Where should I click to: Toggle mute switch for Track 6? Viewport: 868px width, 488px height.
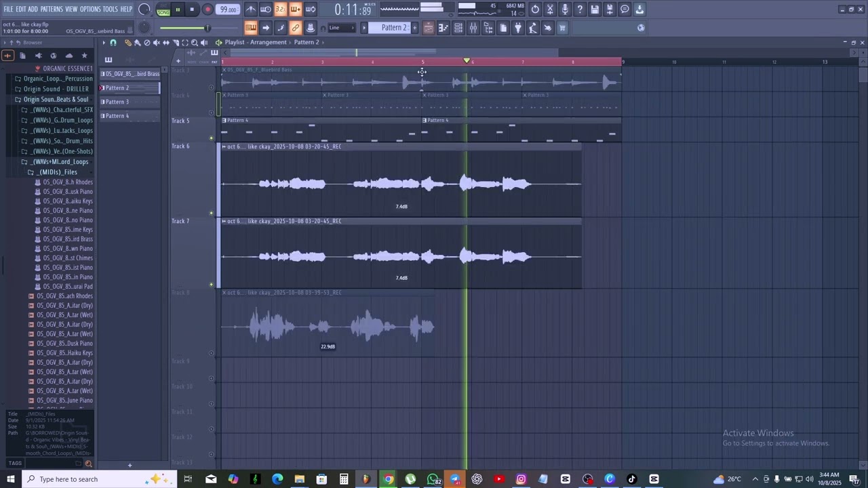tap(212, 213)
